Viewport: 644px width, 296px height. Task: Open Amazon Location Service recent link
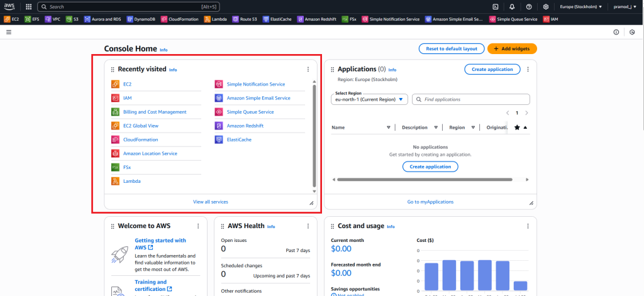150,153
